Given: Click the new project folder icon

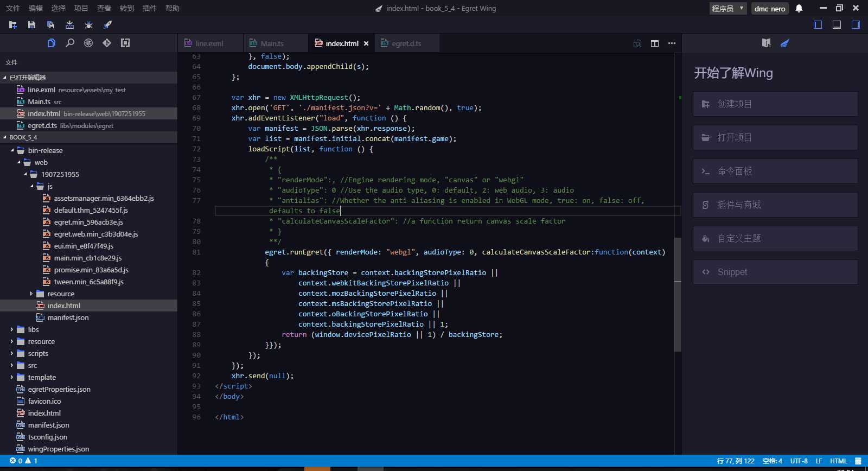Looking at the screenshot, I should 13,25.
